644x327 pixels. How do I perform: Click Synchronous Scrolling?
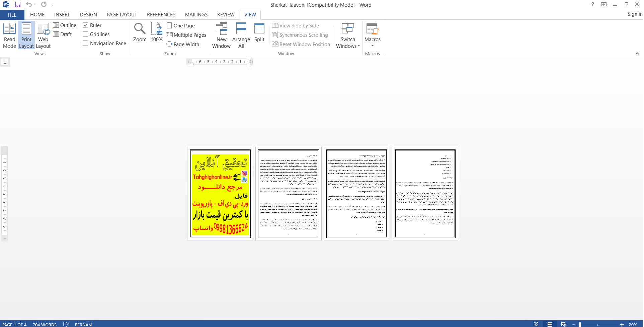click(300, 35)
